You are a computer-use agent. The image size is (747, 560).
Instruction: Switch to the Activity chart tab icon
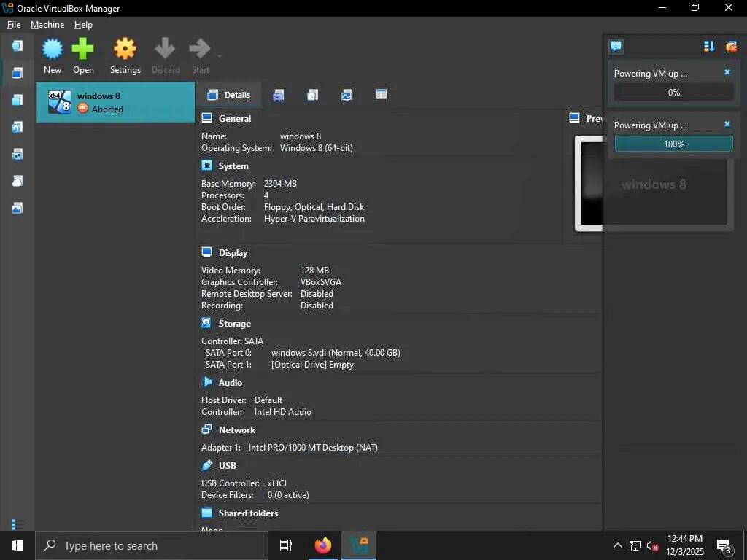(x=347, y=95)
